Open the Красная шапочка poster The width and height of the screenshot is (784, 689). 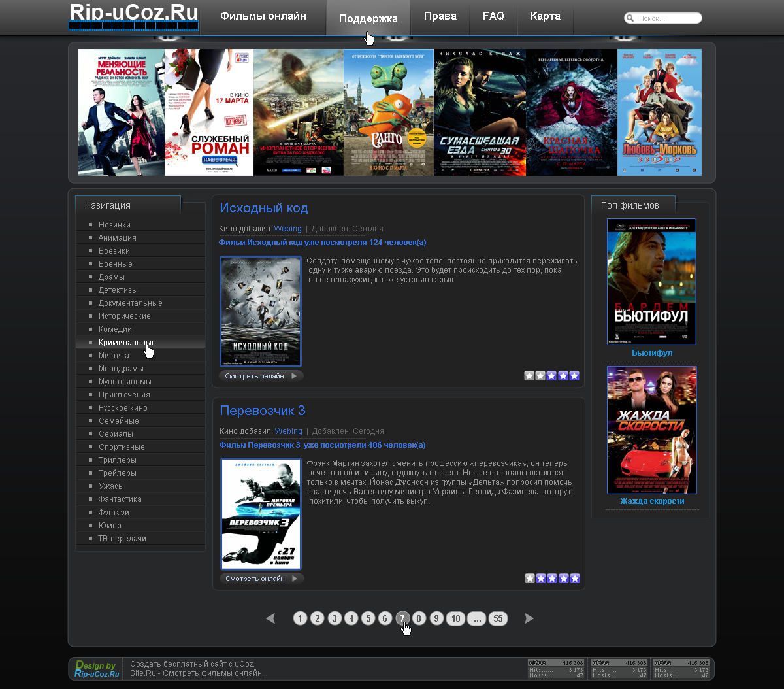572,112
